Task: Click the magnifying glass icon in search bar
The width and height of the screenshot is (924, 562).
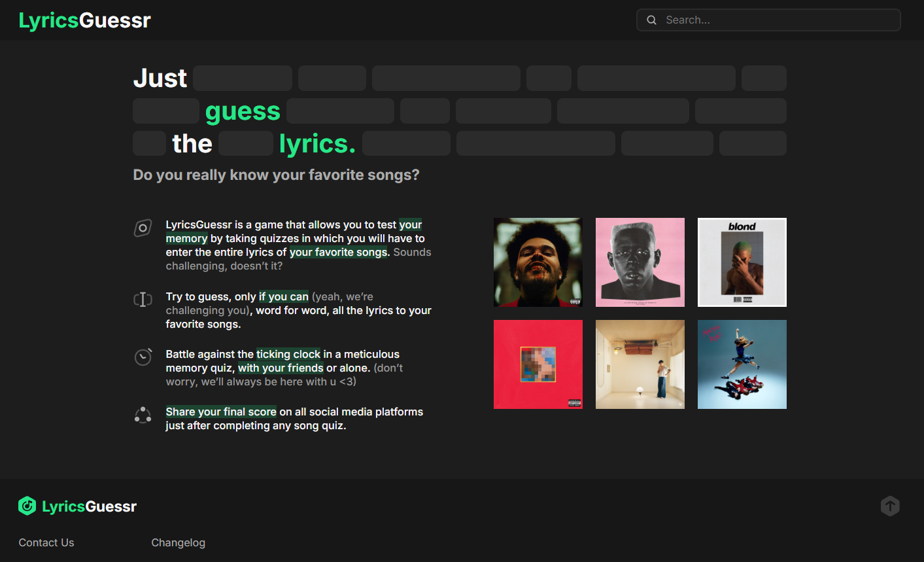Action: pyautogui.click(x=651, y=20)
